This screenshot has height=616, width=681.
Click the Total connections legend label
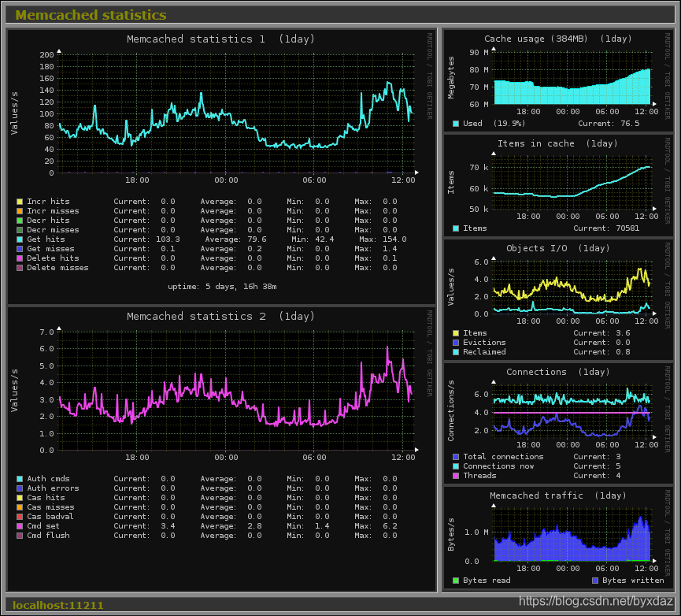coord(503,457)
